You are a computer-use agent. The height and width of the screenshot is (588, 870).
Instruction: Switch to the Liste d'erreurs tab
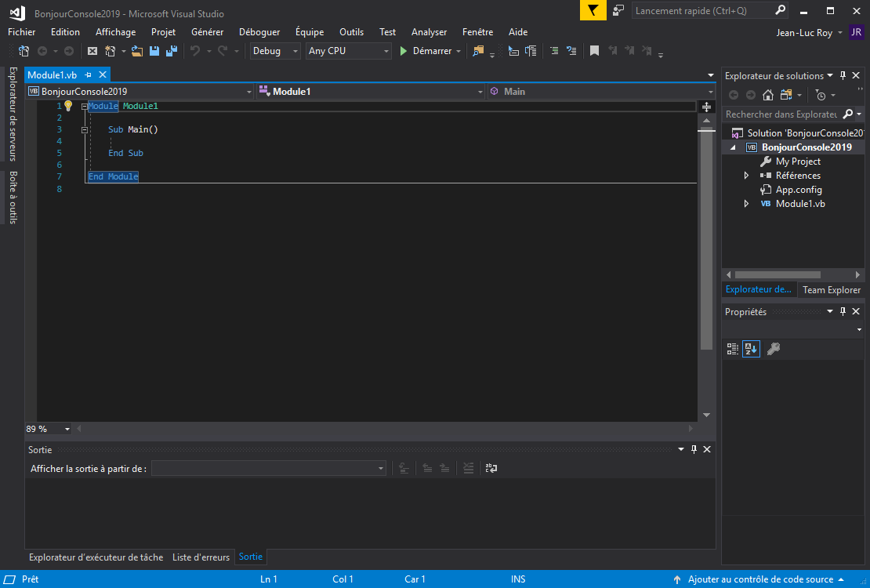[201, 557]
